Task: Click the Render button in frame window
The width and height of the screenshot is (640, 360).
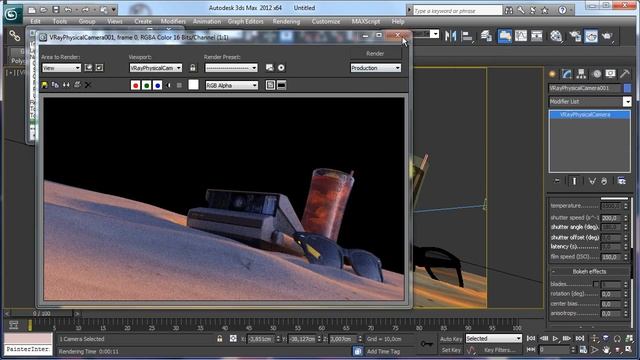Action: tap(375, 53)
